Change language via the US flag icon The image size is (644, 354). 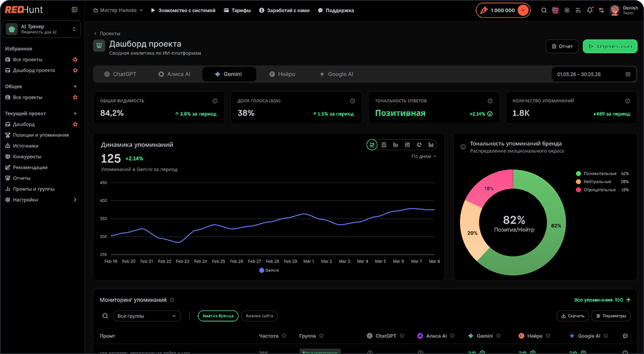555,10
